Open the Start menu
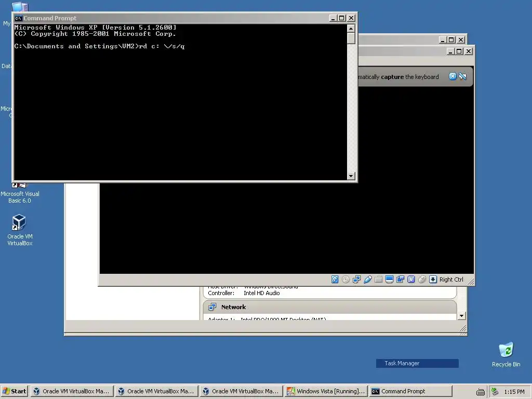532x399 pixels. coord(14,391)
